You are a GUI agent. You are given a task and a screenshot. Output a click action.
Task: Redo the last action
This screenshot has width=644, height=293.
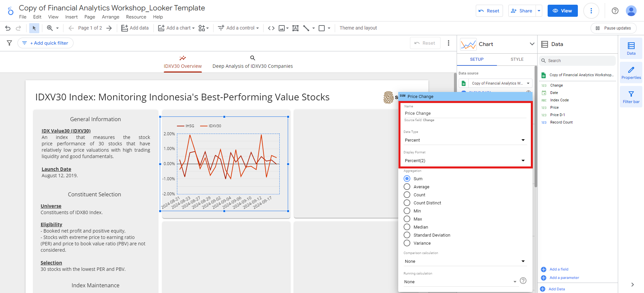[18, 28]
